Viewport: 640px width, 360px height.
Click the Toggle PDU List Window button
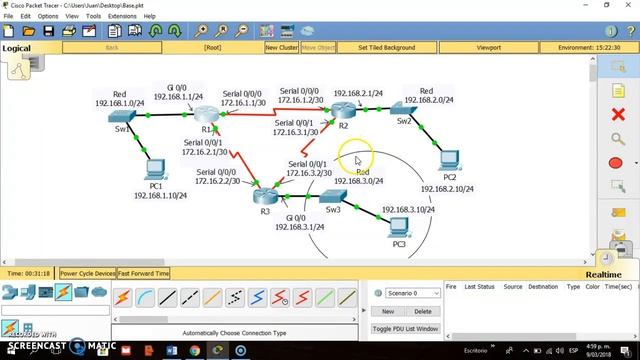[x=405, y=329]
